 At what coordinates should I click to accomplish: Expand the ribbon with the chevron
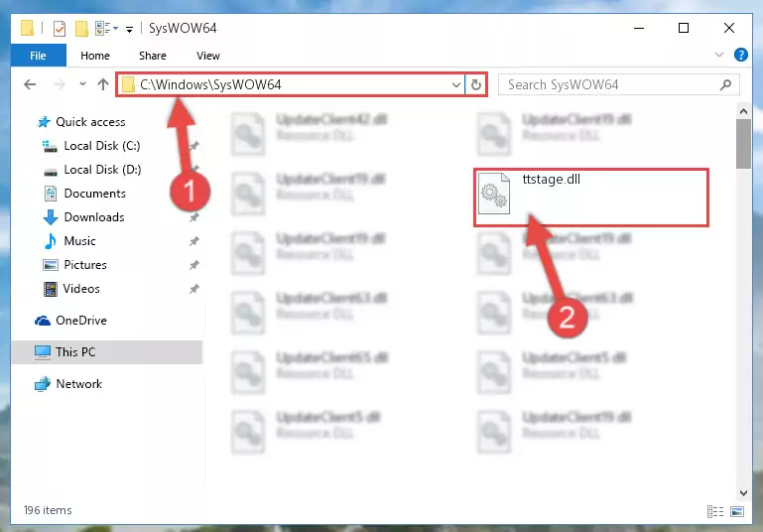718,55
